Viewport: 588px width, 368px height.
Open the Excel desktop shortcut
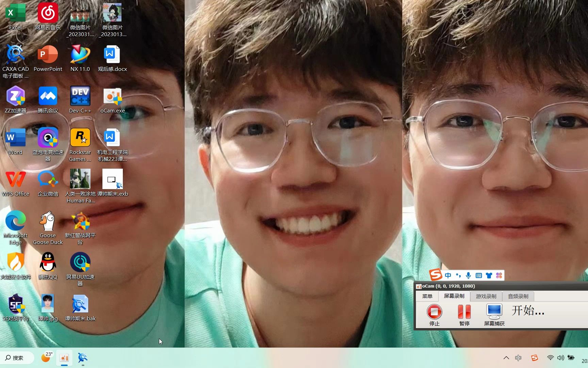(x=15, y=17)
